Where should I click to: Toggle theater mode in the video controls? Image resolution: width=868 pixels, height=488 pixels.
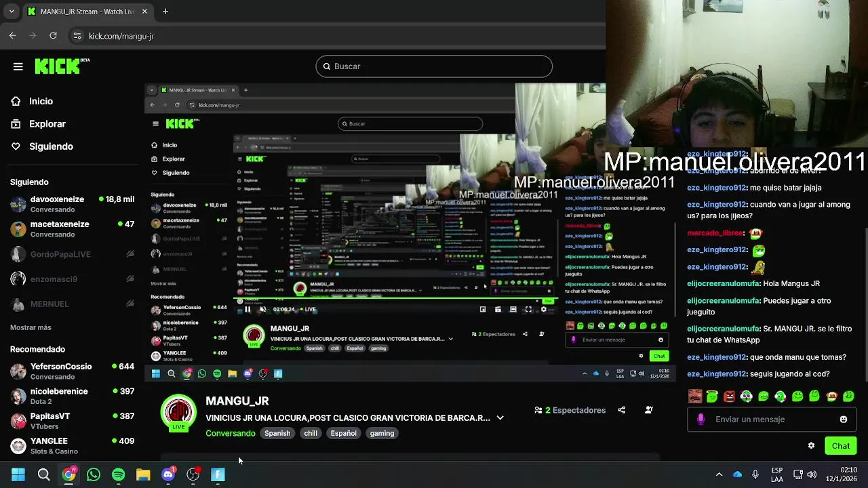click(x=513, y=309)
